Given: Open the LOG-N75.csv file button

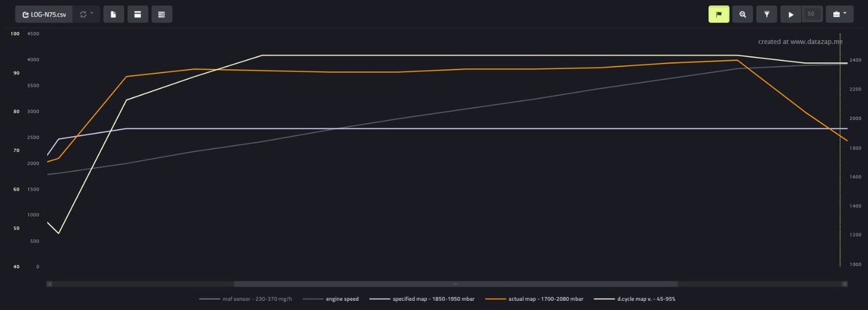Looking at the screenshot, I should pos(44,14).
